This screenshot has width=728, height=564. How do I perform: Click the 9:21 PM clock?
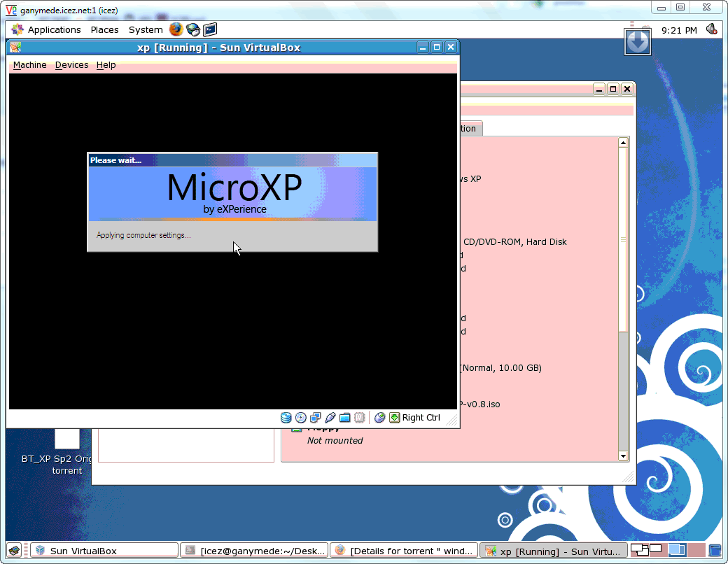679,30
